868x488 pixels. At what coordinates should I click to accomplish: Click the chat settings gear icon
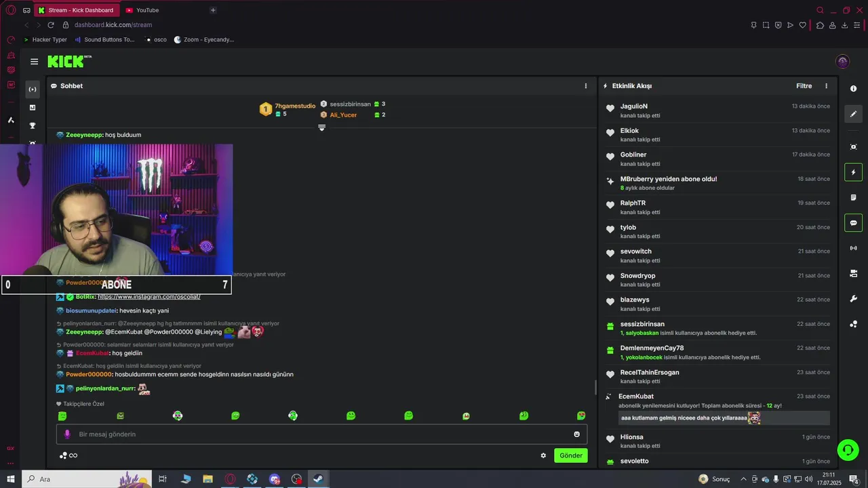tap(543, 455)
